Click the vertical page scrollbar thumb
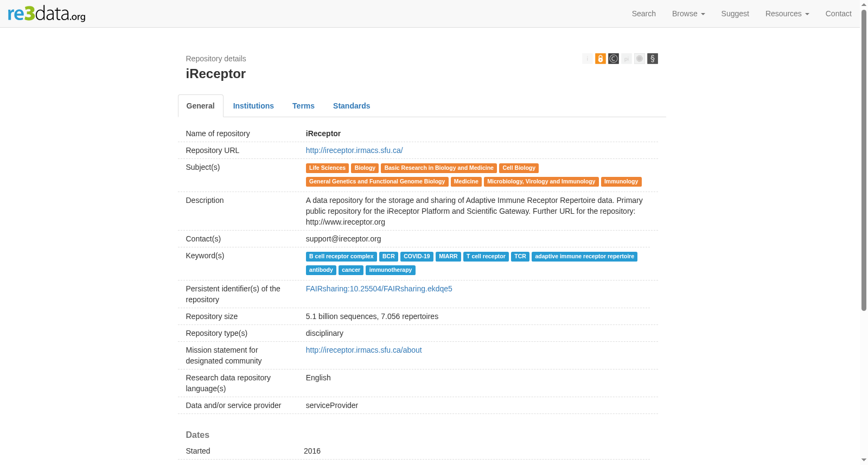 pyautogui.click(x=864, y=160)
